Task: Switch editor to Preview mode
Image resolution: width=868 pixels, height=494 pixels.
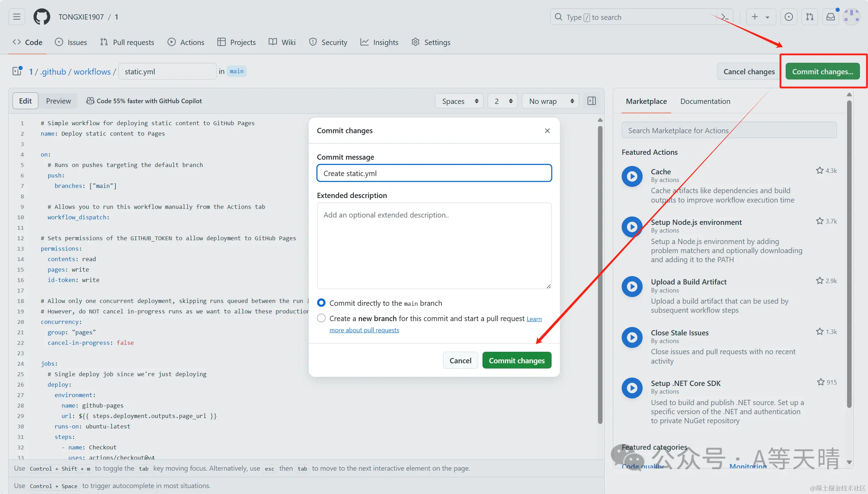Action: coord(58,101)
